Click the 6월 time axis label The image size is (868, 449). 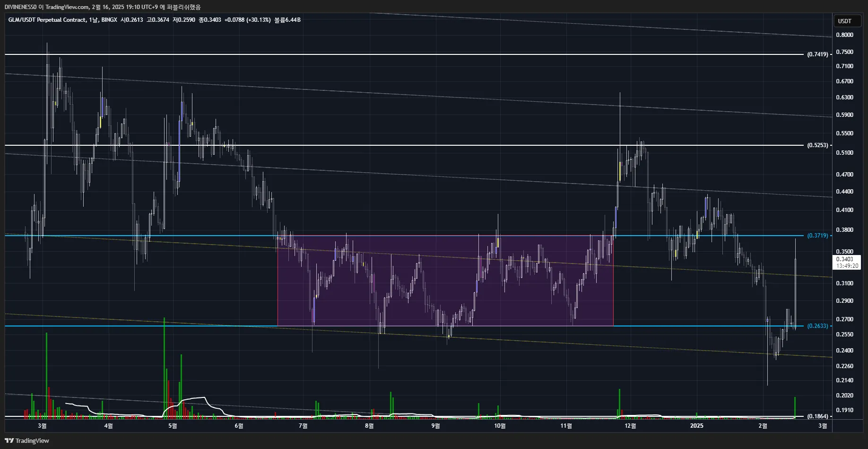(x=239, y=426)
